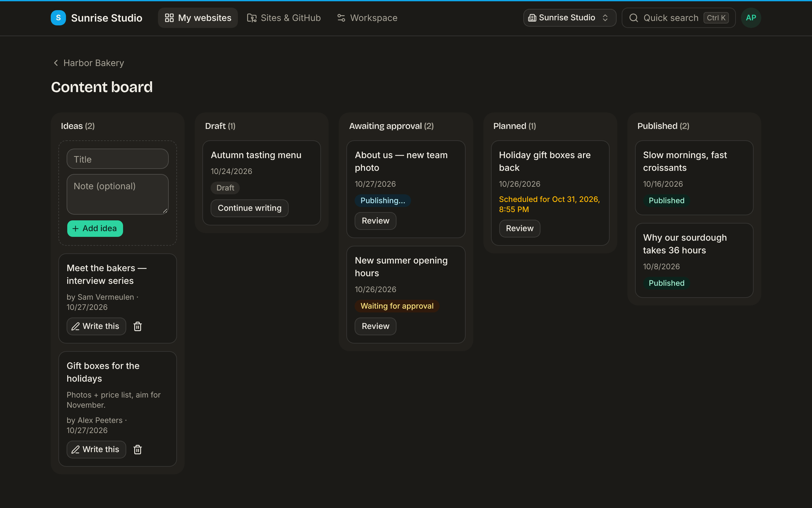Image resolution: width=812 pixels, height=508 pixels.
Task: Click Published badge on croissants card
Action: coord(666,201)
